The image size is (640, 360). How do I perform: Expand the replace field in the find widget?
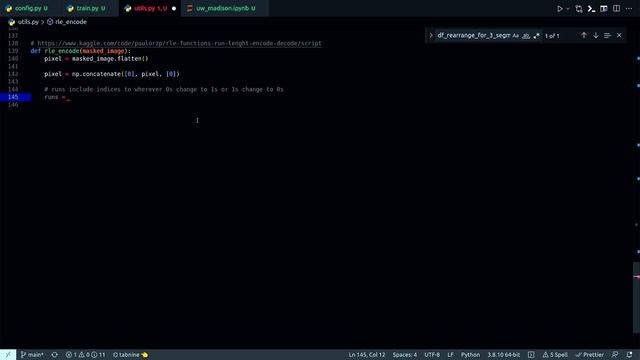tap(431, 36)
